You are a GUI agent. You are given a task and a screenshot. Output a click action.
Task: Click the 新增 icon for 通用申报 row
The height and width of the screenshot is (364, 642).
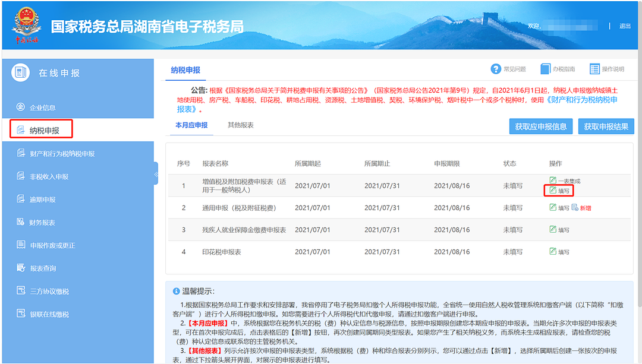pyautogui.click(x=575, y=207)
